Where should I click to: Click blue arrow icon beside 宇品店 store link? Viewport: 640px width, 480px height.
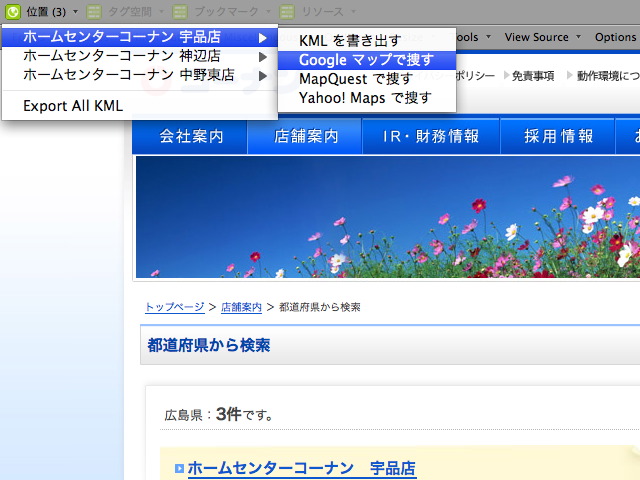(x=179, y=468)
